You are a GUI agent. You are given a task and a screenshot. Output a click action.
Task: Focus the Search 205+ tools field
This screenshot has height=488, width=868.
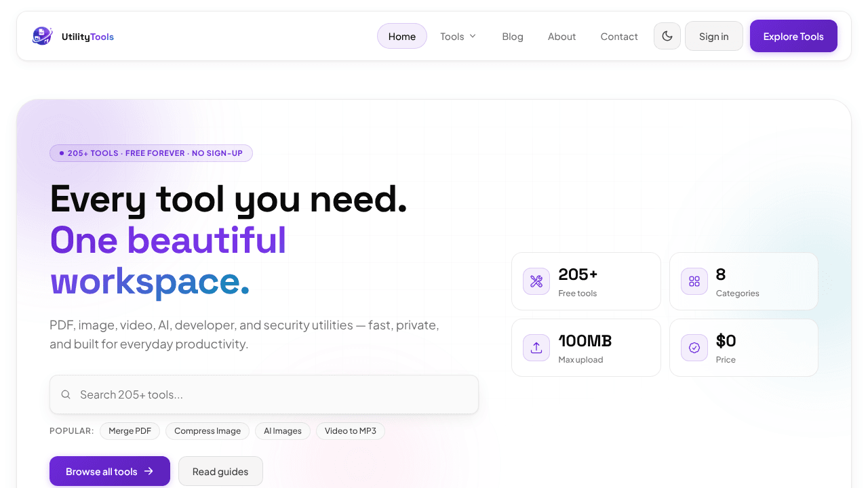(264, 394)
